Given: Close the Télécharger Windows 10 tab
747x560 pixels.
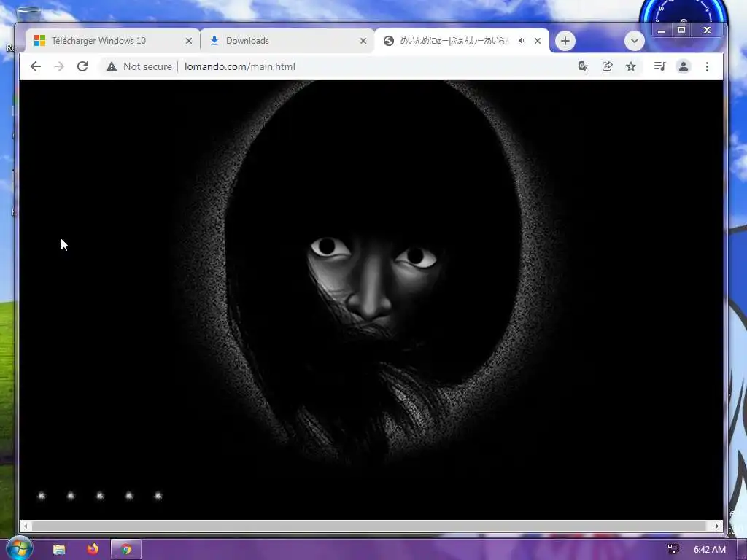Looking at the screenshot, I should pyautogui.click(x=189, y=41).
